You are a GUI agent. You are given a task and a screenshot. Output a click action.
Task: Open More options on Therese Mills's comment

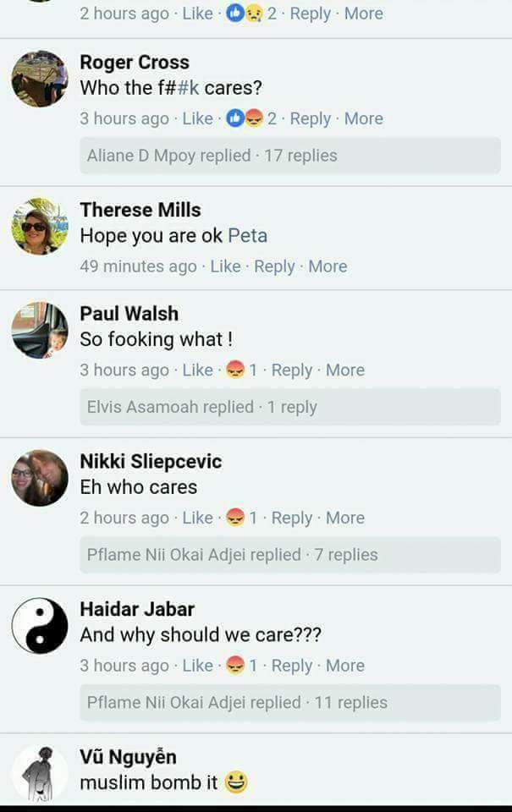coord(328,266)
